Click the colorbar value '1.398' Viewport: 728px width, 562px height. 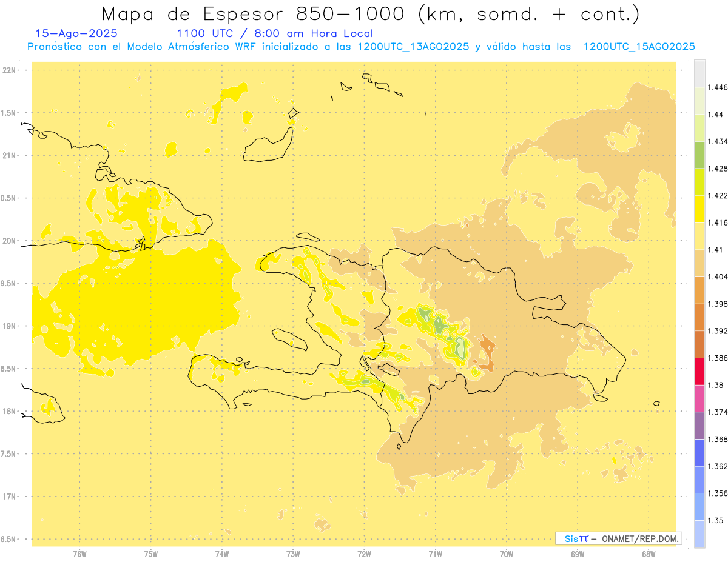[719, 304]
